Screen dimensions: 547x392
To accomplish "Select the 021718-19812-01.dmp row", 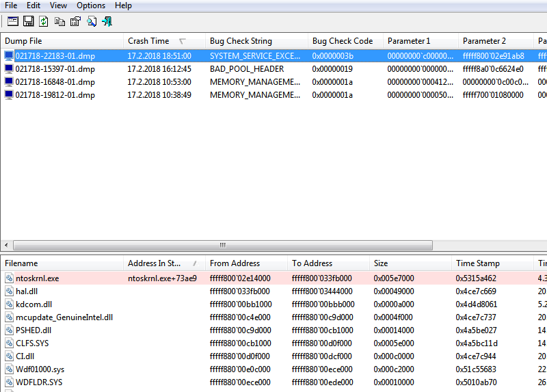I will 55,95.
